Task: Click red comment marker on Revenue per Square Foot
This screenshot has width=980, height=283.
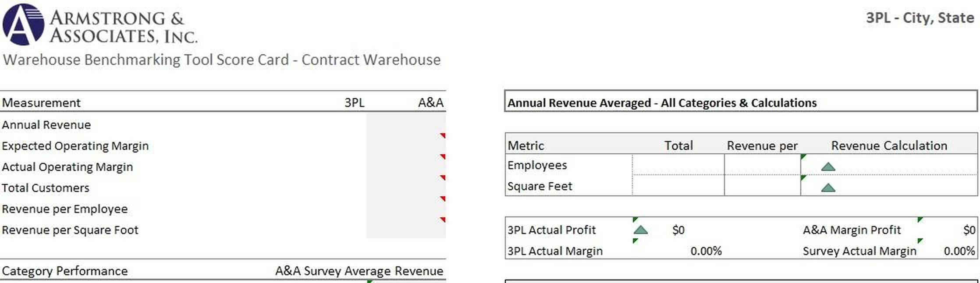Action: pyautogui.click(x=443, y=220)
